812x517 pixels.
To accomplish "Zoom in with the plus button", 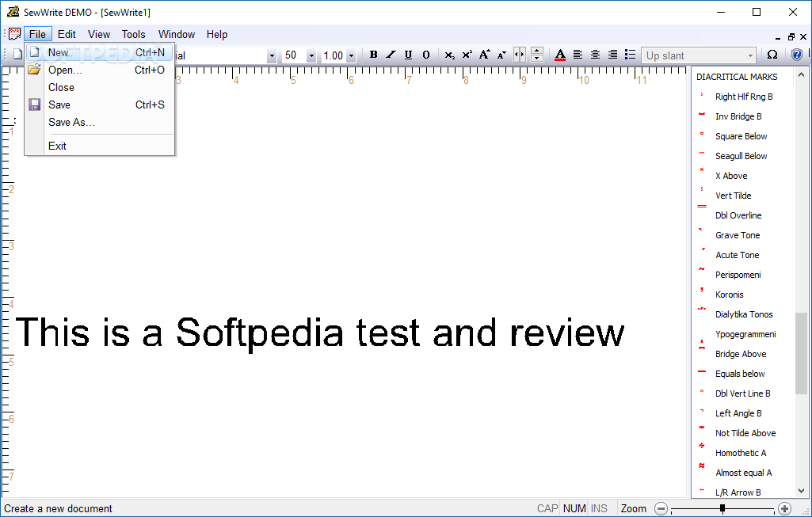I will (784, 509).
